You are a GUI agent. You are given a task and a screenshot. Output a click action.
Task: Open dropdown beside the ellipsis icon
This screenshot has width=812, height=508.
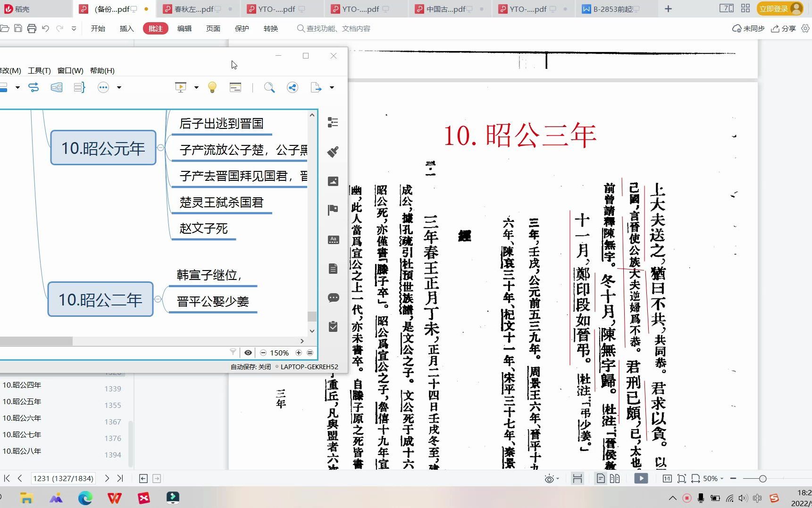point(119,87)
